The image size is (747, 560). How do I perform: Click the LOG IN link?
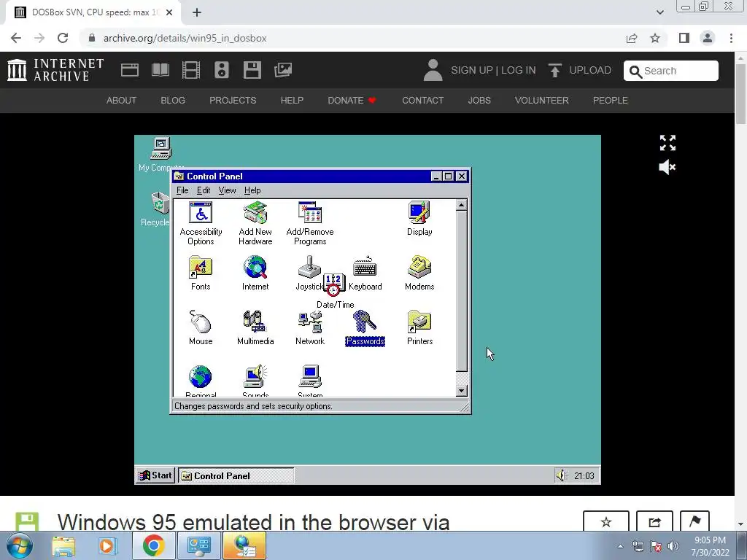point(519,70)
